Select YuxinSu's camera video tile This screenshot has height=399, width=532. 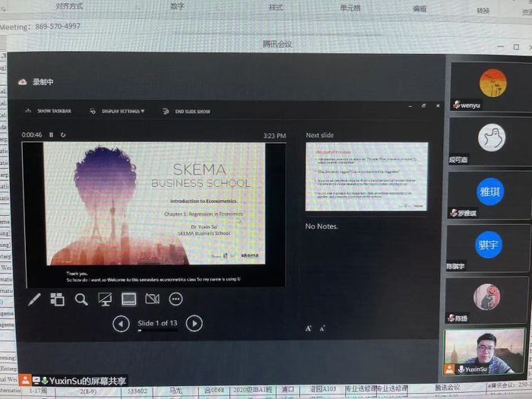point(485,351)
